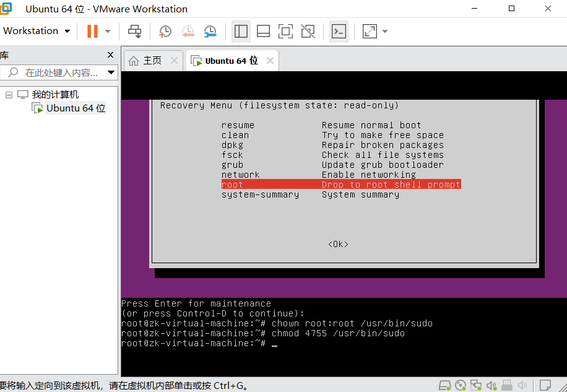
Task: Toggle the thumbnail bar view
Action: click(x=263, y=31)
